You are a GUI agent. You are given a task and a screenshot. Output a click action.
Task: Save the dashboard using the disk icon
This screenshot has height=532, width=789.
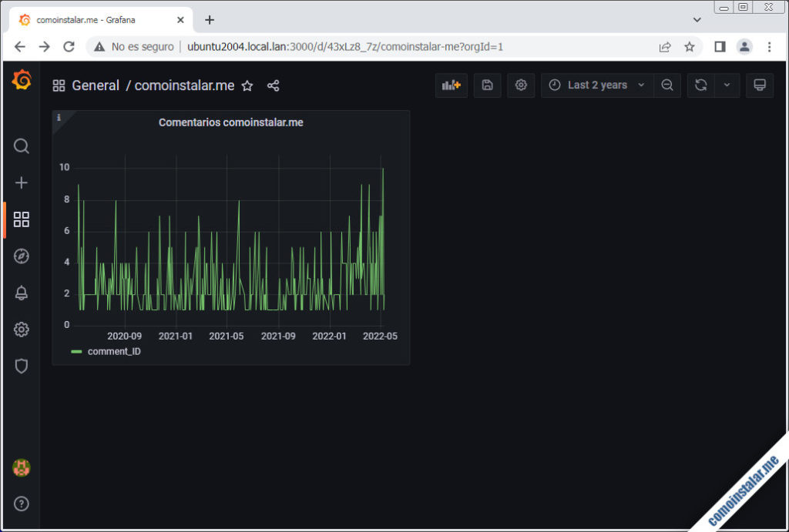click(487, 85)
